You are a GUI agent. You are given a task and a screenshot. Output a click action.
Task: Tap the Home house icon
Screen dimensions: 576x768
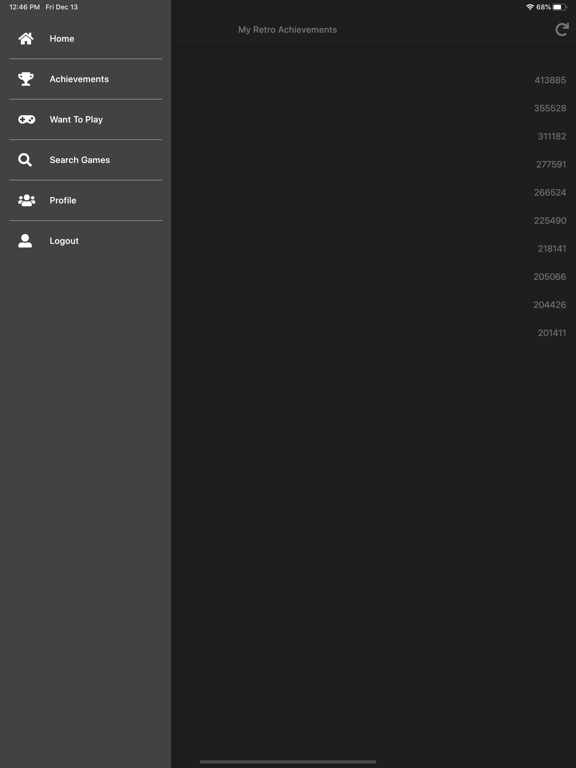point(26,39)
